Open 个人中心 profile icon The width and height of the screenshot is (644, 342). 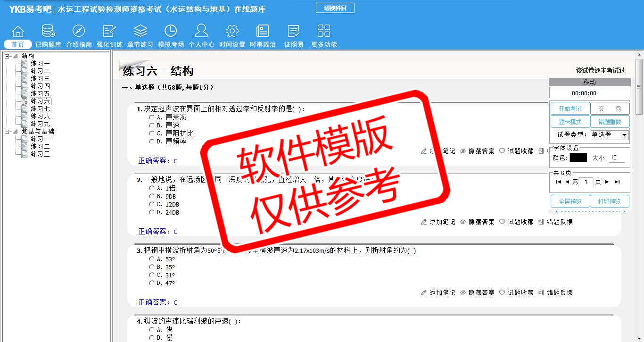[x=201, y=32]
